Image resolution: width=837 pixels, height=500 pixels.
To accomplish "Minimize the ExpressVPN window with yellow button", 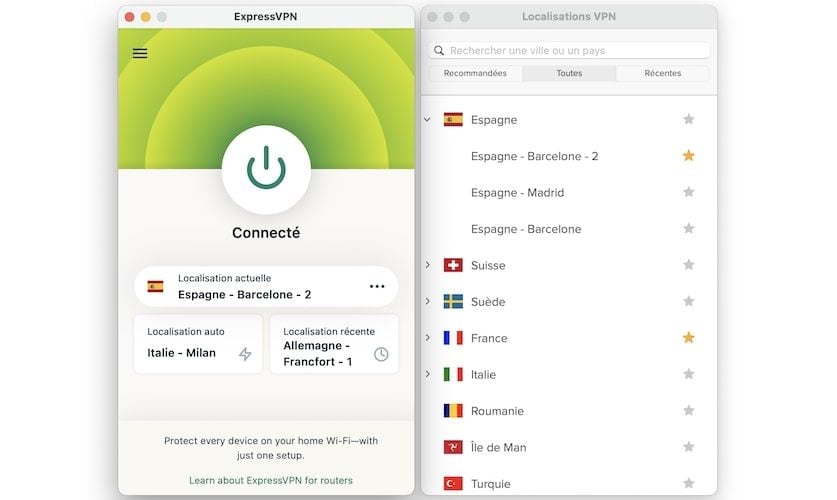I will pyautogui.click(x=146, y=17).
